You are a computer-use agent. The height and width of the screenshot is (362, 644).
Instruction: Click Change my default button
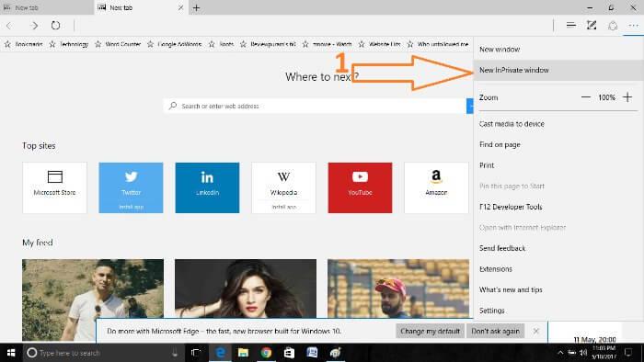tap(430, 331)
